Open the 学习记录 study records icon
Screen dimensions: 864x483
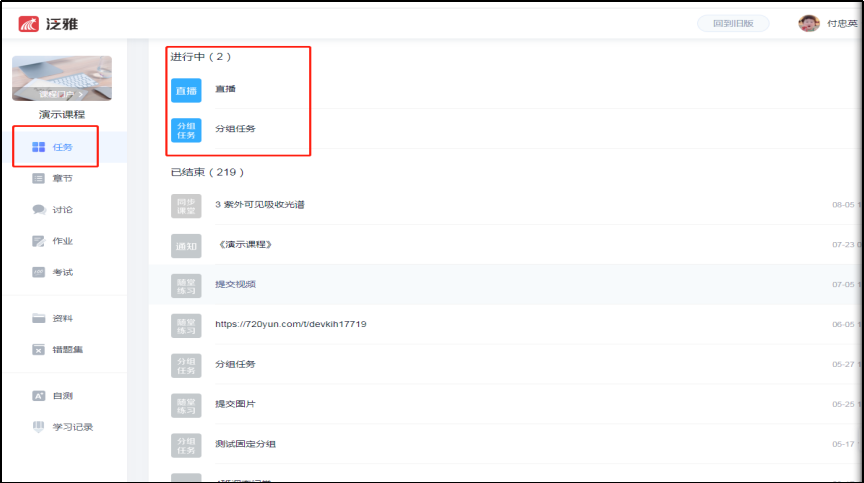39,427
